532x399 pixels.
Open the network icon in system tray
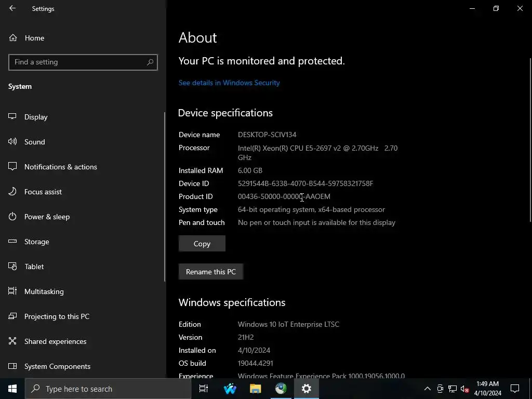point(453,389)
